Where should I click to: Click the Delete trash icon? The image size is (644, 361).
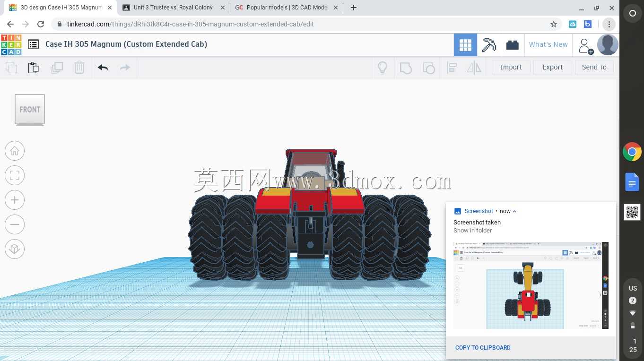[79, 68]
